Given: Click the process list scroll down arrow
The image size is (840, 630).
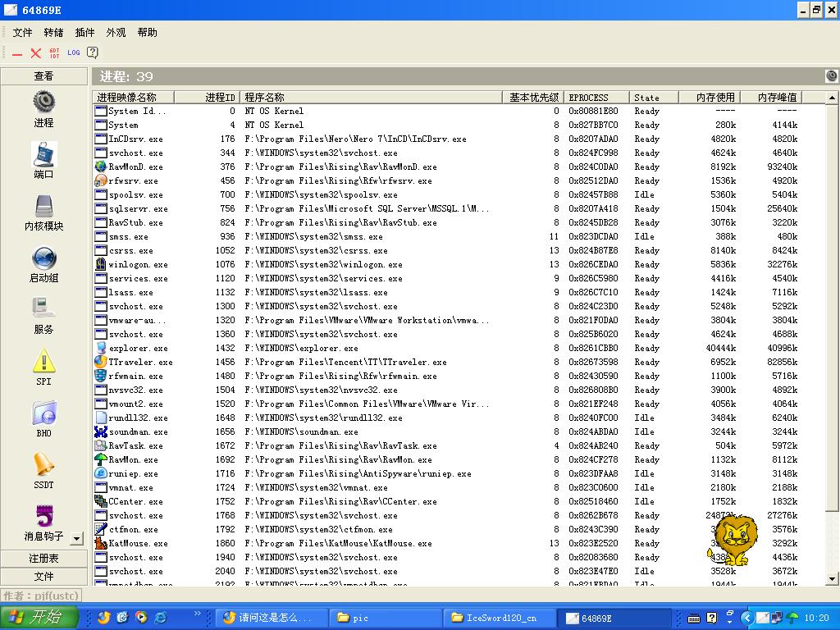Looking at the screenshot, I should click(832, 578).
